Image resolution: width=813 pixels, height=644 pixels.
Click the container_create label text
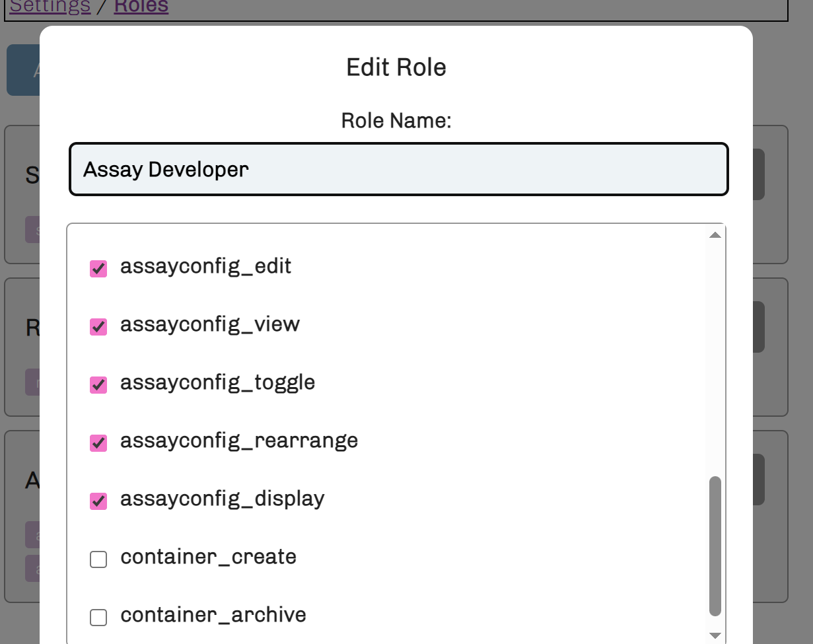pyautogui.click(x=208, y=557)
